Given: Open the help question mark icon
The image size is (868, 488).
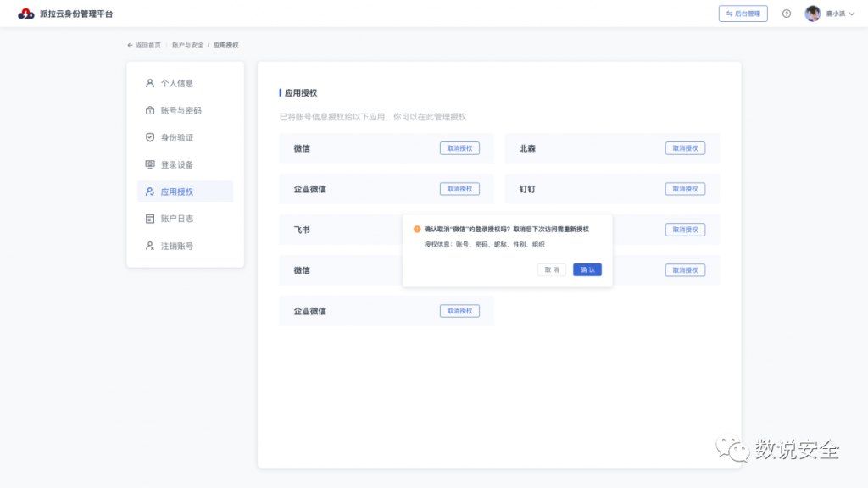Looking at the screenshot, I should [787, 14].
